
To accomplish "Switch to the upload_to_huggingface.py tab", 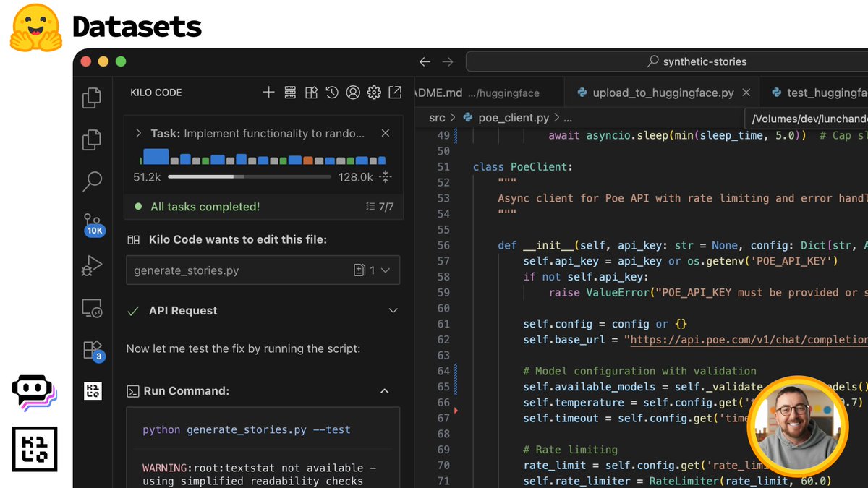I will 663,93.
